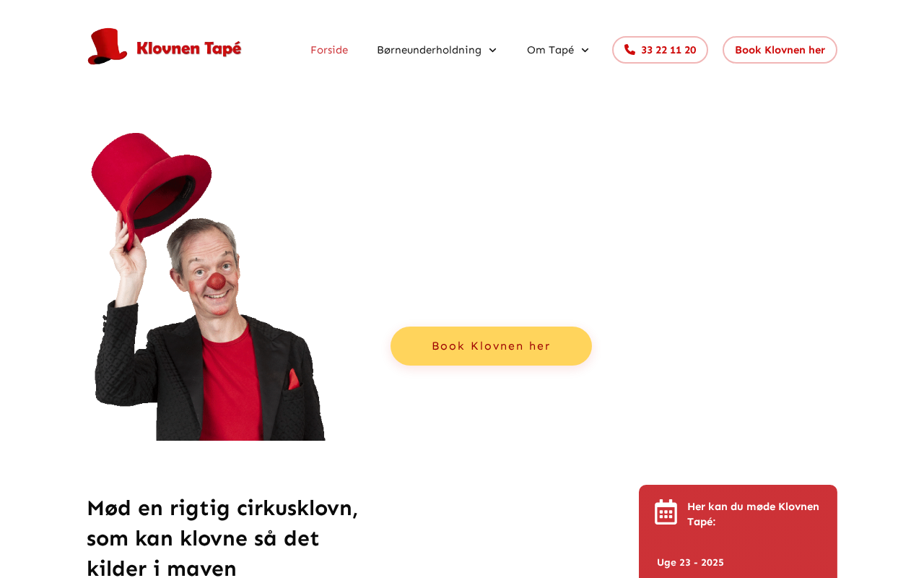Expand the Børneunderholdning dropdown chevron
This screenshot has height=578, width=924.
point(492,50)
